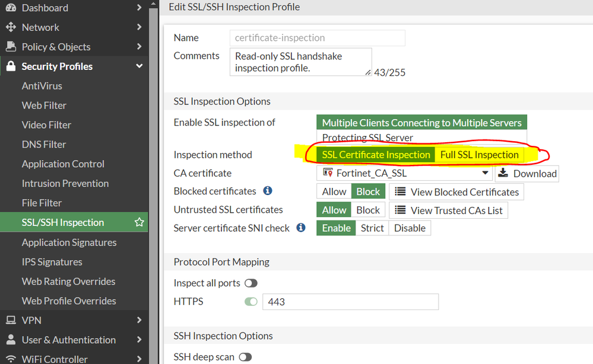Click View Blocked Certificates button
The image size is (593, 364).
click(456, 192)
